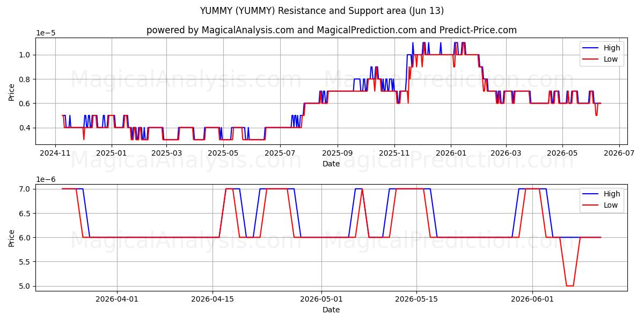644x322 pixels.
Task: Click the red Low line dip to 5.0 in bottom chart
Action: 570,286
